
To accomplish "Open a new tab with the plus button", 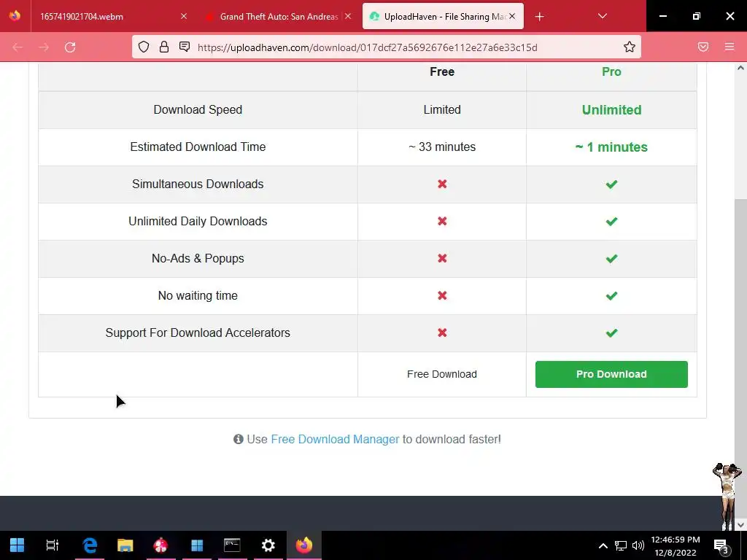I will click(539, 17).
